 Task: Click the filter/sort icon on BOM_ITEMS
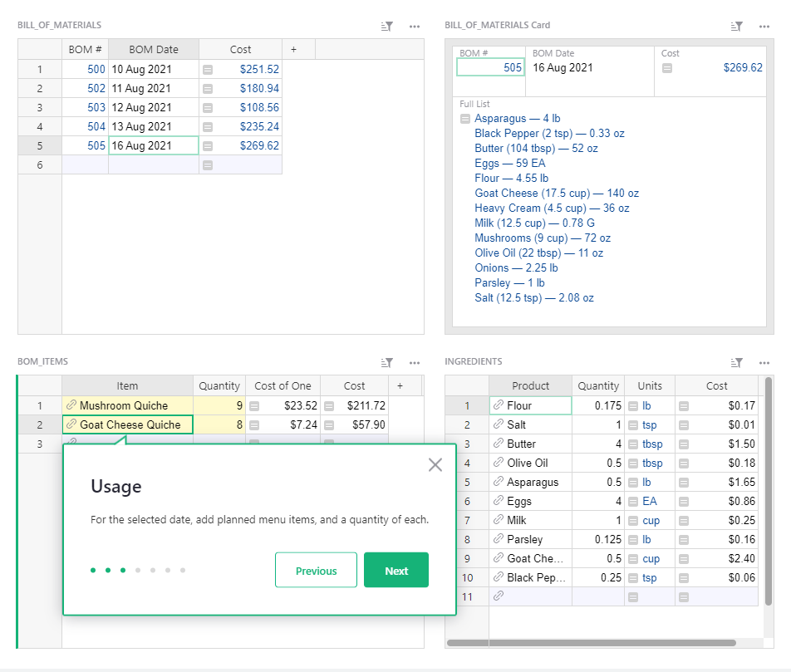(386, 362)
